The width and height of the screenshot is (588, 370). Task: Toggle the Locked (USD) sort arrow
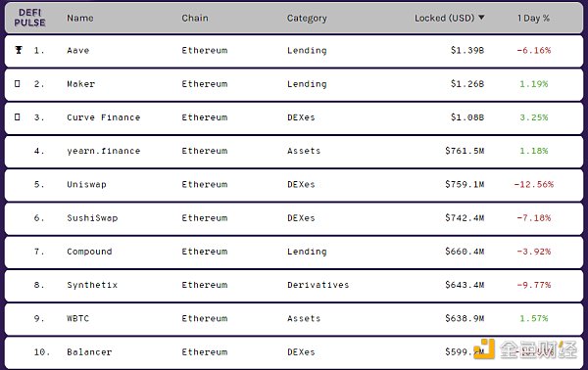click(x=481, y=18)
